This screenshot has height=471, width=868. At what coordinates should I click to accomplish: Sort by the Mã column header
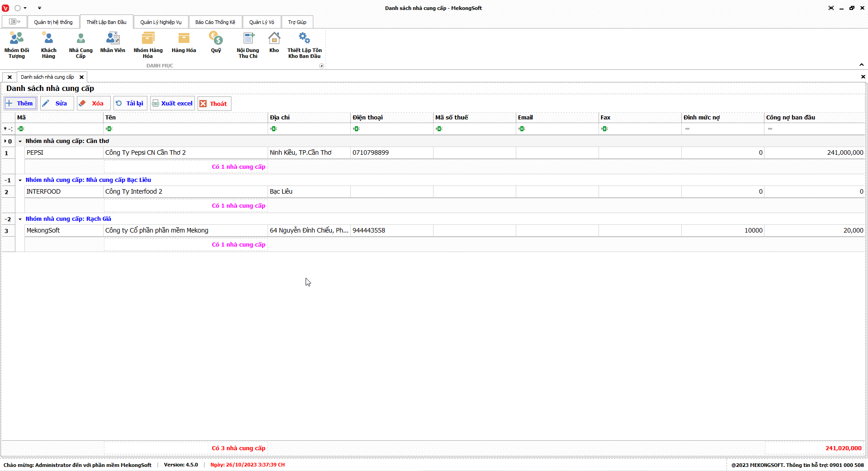60,118
